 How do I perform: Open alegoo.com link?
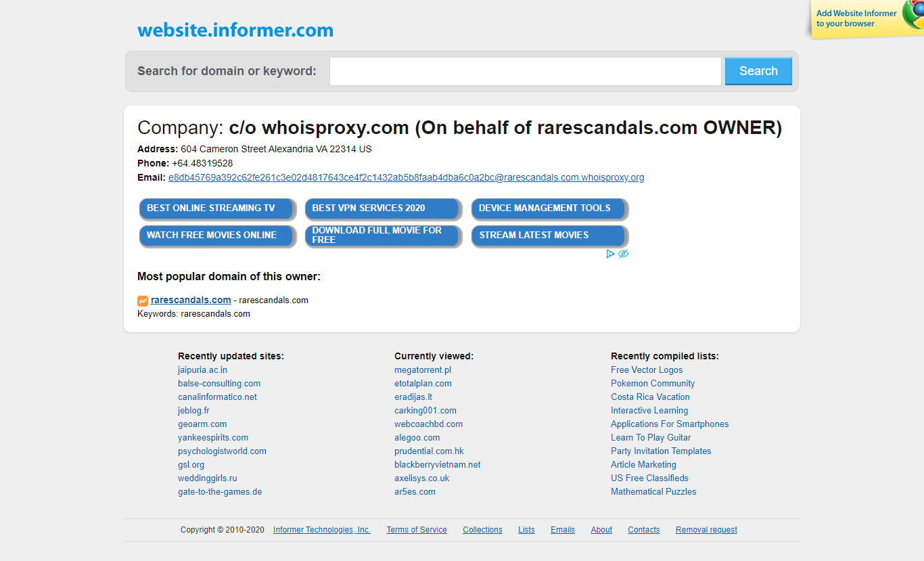pos(417,438)
